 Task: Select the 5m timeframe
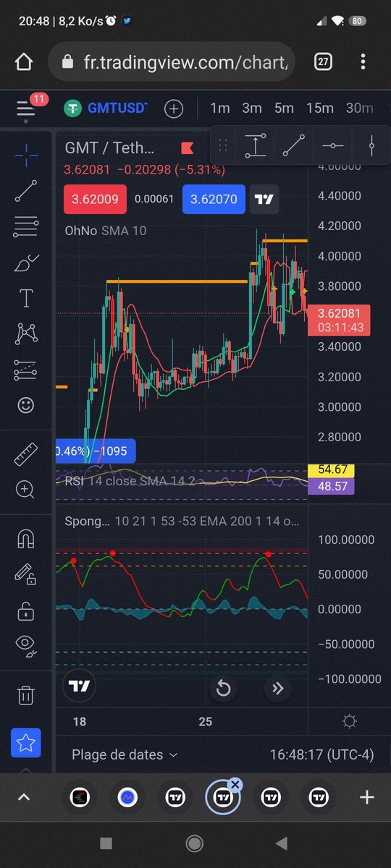coord(284,109)
